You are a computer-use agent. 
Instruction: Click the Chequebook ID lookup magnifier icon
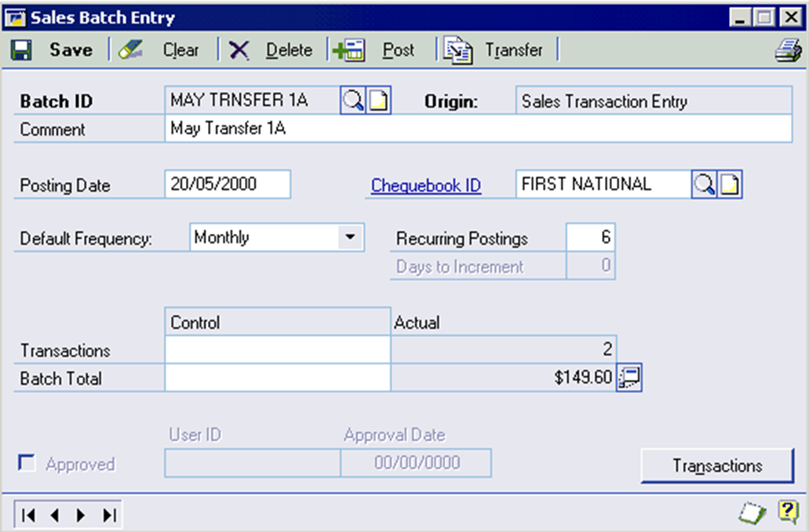705,185
